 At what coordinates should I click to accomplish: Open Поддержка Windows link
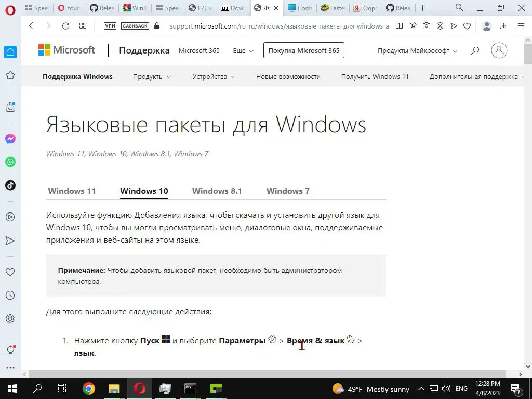click(78, 77)
